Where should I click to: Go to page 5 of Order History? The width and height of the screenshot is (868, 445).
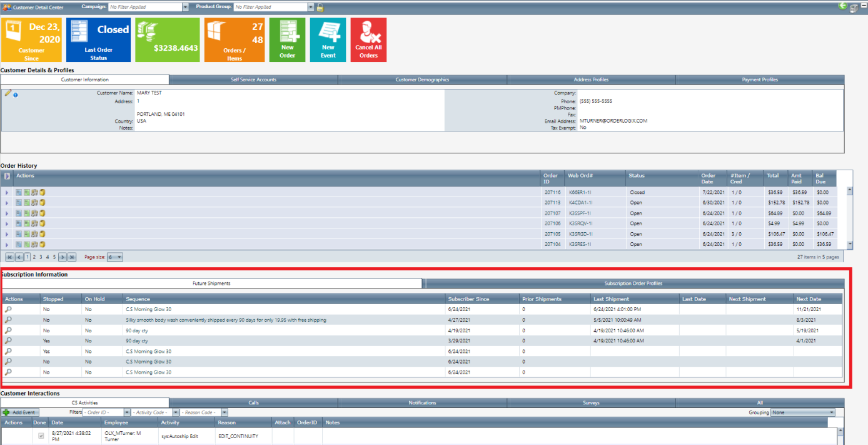click(54, 257)
